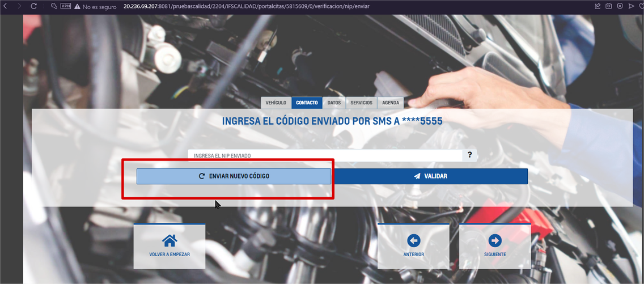Image resolution: width=644 pixels, height=284 pixels.
Task: Click the VPN badge in address bar
Action: click(65, 6)
